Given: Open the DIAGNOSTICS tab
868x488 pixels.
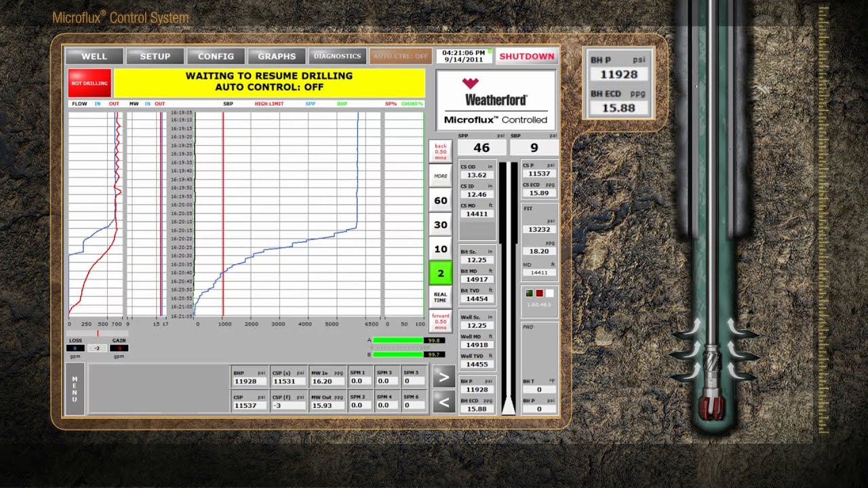Looking at the screenshot, I should (x=336, y=56).
